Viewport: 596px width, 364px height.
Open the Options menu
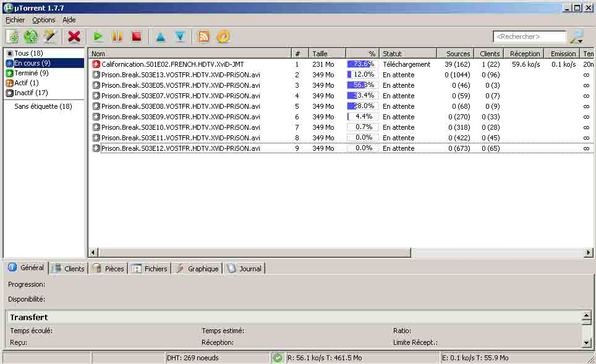point(44,20)
